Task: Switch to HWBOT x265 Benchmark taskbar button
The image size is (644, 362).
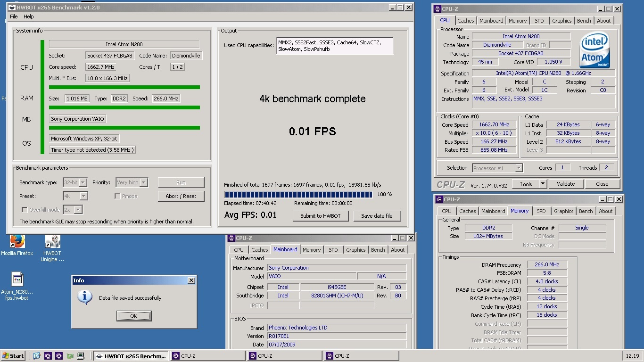Action: tap(131, 356)
